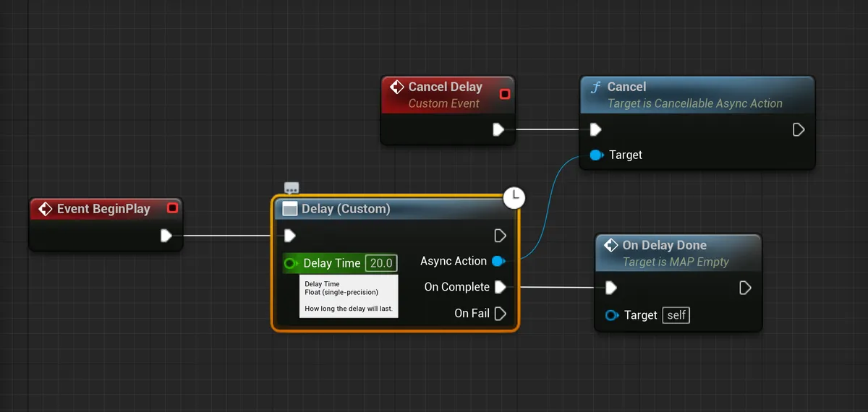
Task: Click the red delegate pin on Cancel Delay
Action: (504, 94)
